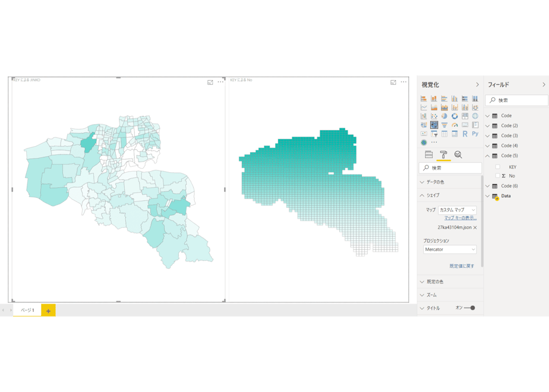This screenshot has height=392, width=549.
Task: Select the pie chart visual
Action: (x=444, y=116)
